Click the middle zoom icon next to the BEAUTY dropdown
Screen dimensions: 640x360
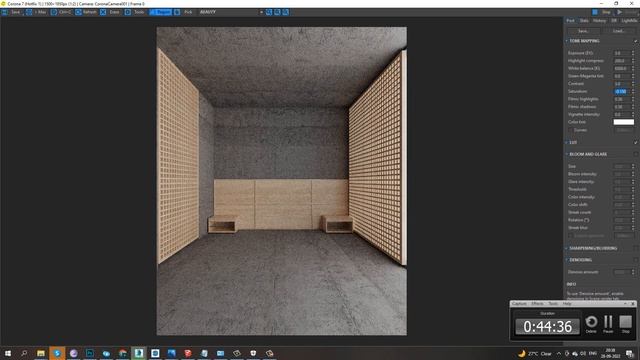[x=277, y=12]
